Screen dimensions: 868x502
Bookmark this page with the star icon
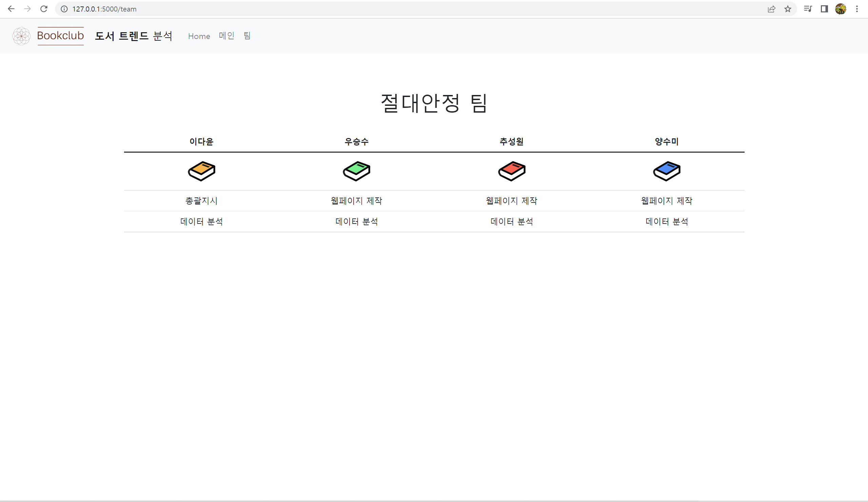click(x=788, y=8)
